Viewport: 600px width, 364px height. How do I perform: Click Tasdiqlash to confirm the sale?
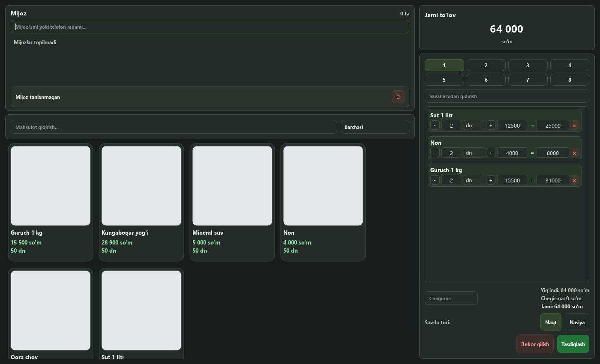(x=573, y=344)
